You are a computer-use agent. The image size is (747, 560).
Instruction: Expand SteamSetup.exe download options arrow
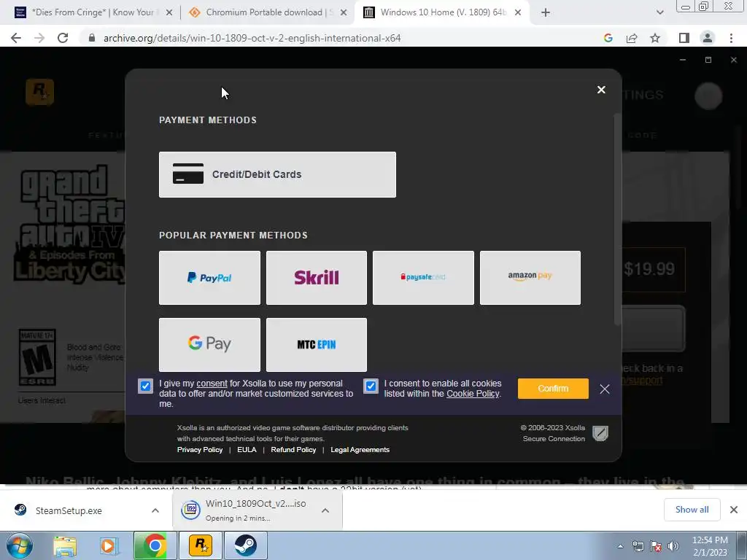point(155,510)
